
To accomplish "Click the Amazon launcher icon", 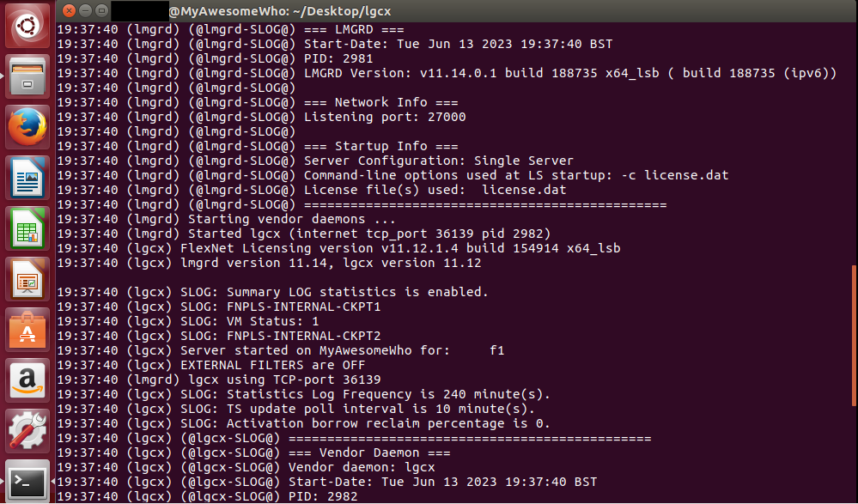I will 27,381.
